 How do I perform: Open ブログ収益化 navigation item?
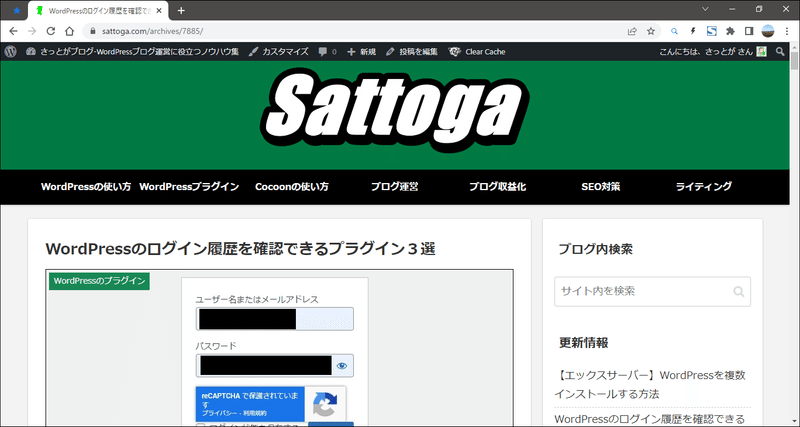498,187
